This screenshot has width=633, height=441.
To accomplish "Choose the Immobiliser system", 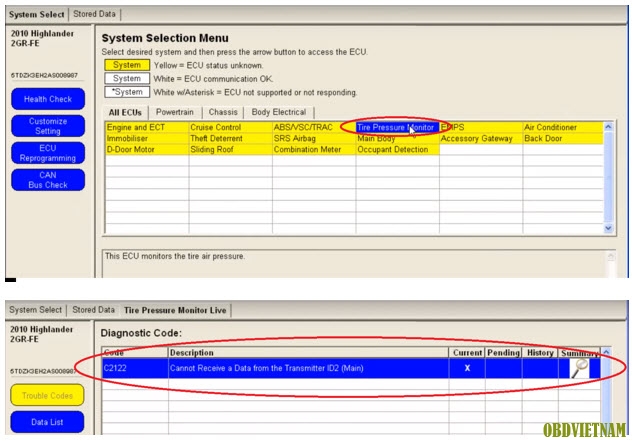I will (147, 139).
